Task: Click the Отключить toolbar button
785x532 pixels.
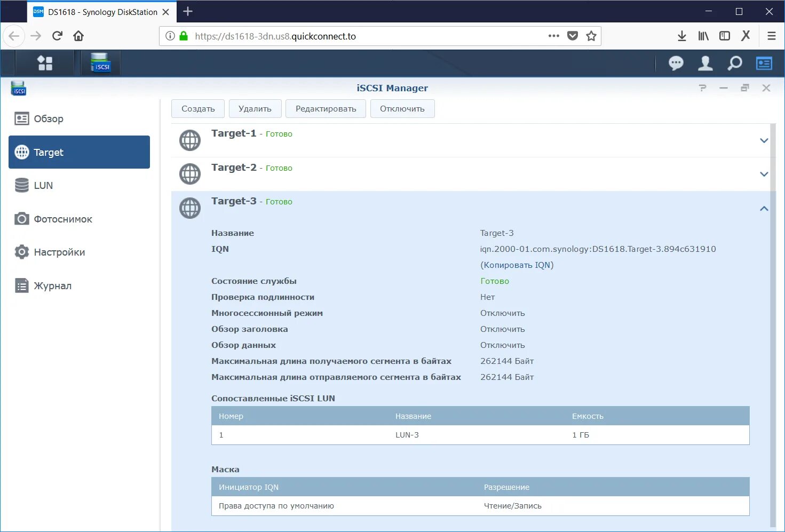Action: pyautogui.click(x=402, y=108)
